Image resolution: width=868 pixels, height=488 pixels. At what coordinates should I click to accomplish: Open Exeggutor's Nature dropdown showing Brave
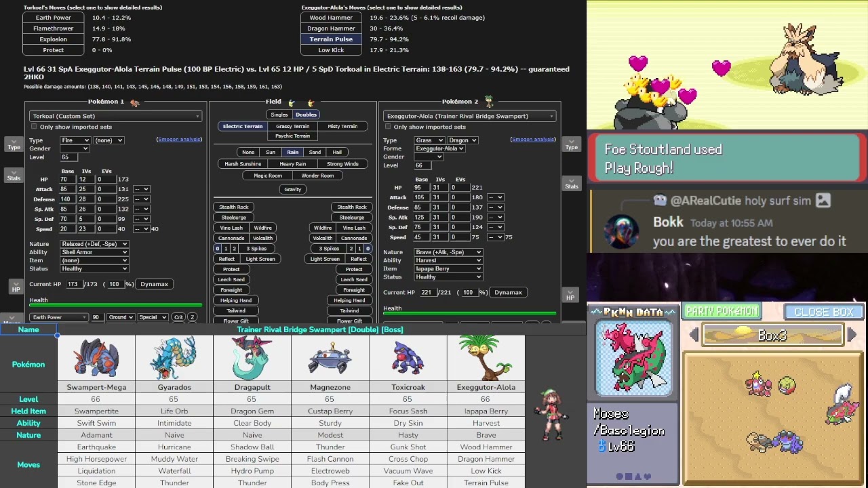tap(448, 252)
